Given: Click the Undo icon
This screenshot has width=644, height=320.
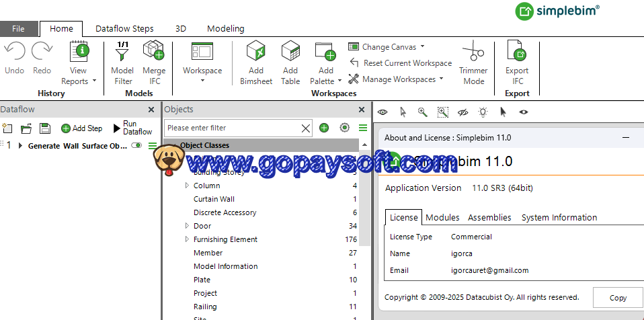Looking at the screenshot, I should point(15,51).
